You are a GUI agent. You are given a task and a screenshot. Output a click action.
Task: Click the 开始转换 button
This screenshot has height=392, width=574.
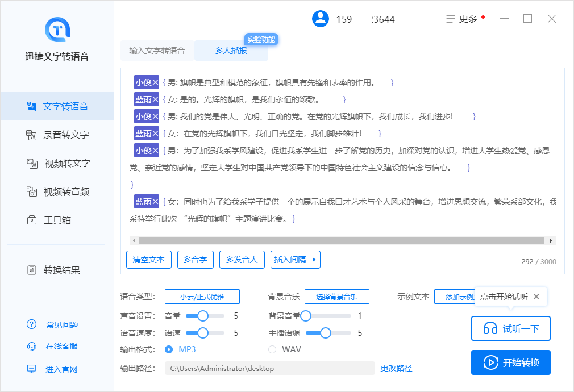pyautogui.click(x=510, y=362)
